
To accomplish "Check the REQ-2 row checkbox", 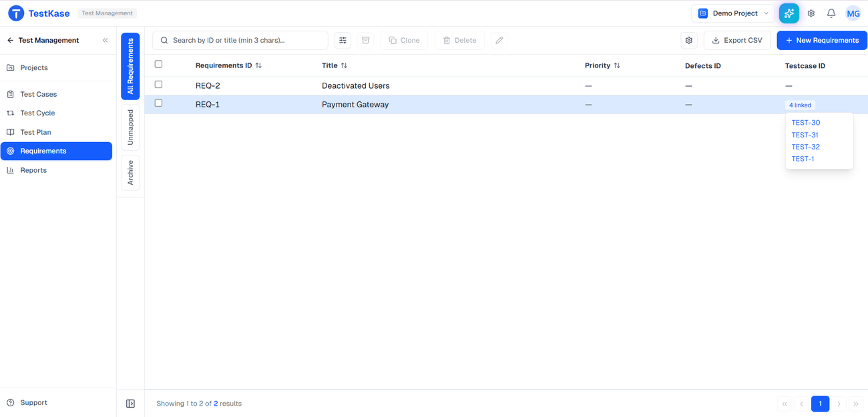I will point(158,85).
